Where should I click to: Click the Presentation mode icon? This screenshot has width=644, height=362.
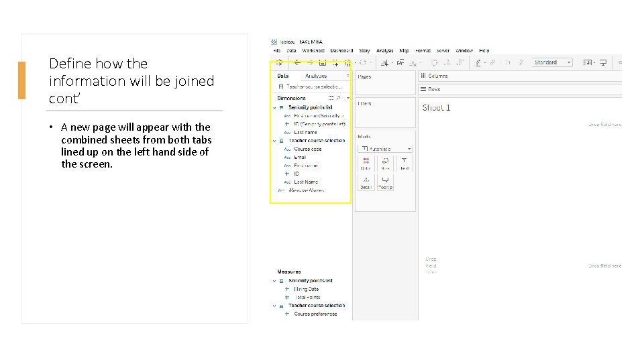603,63
